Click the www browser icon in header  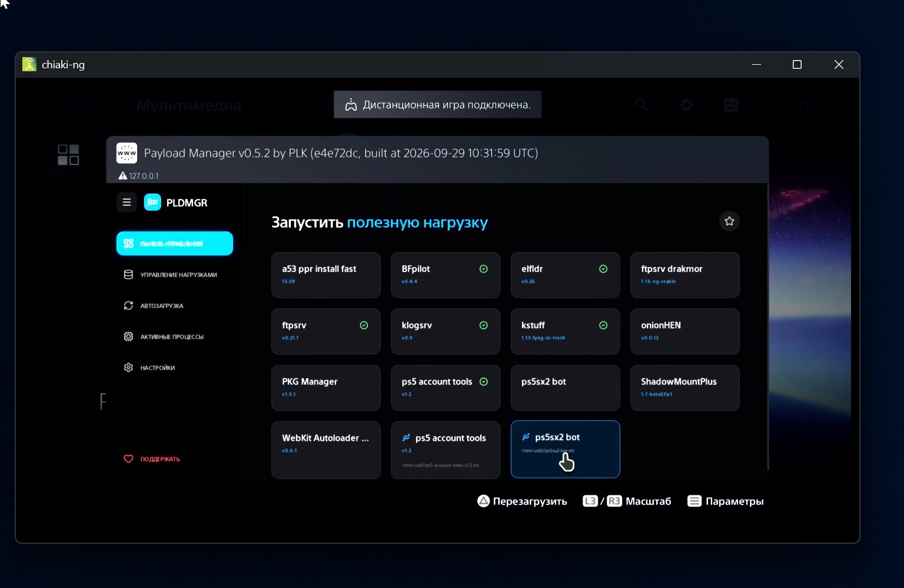[127, 153]
